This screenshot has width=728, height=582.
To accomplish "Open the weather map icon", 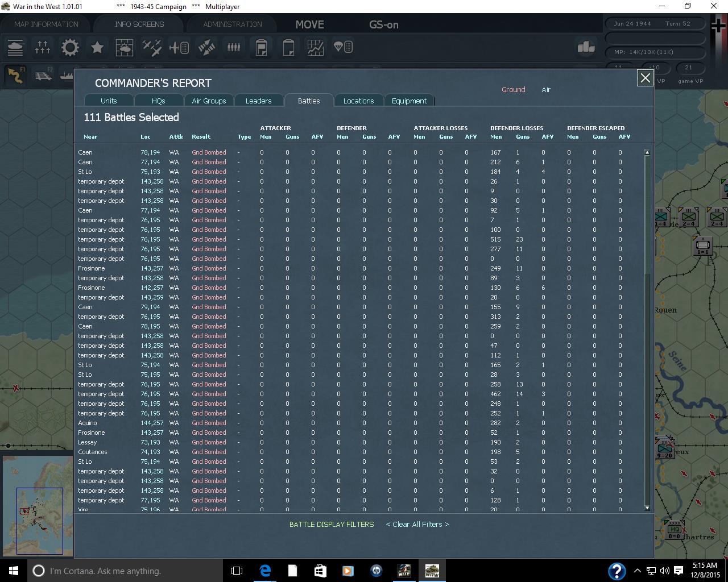I will tap(125, 47).
